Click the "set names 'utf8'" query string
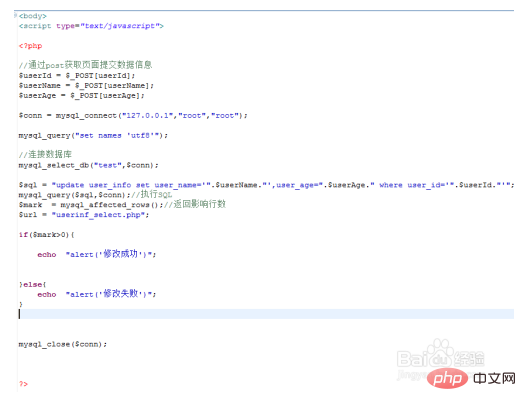This screenshot has height=411, width=526. point(119,135)
